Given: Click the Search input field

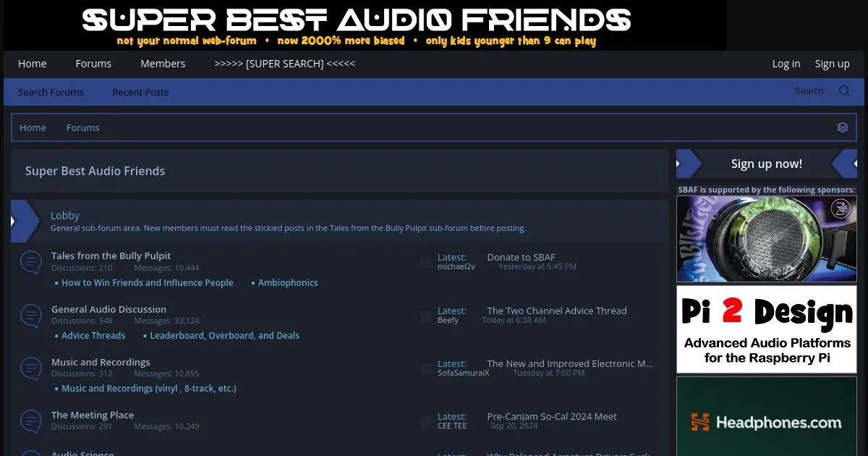Looking at the screenshot, I should 812,91.
